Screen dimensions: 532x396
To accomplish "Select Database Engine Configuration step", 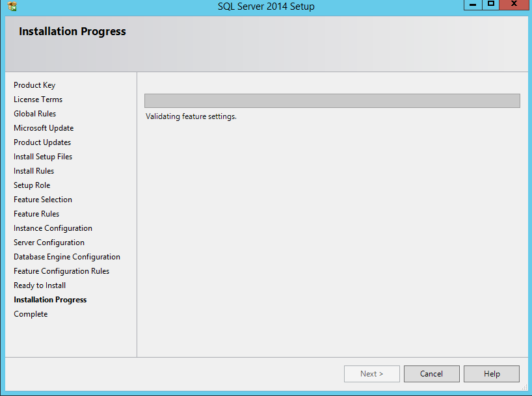I will 67,257.
